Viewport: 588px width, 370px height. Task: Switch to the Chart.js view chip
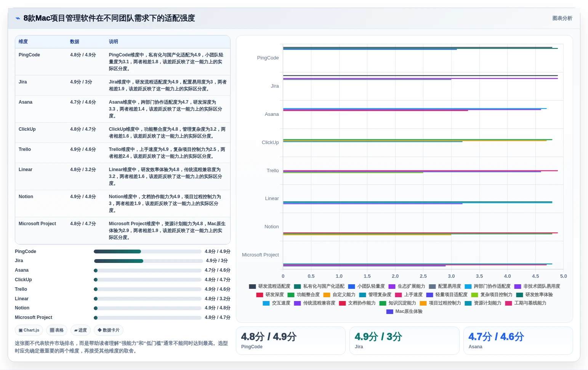point(29,330)
